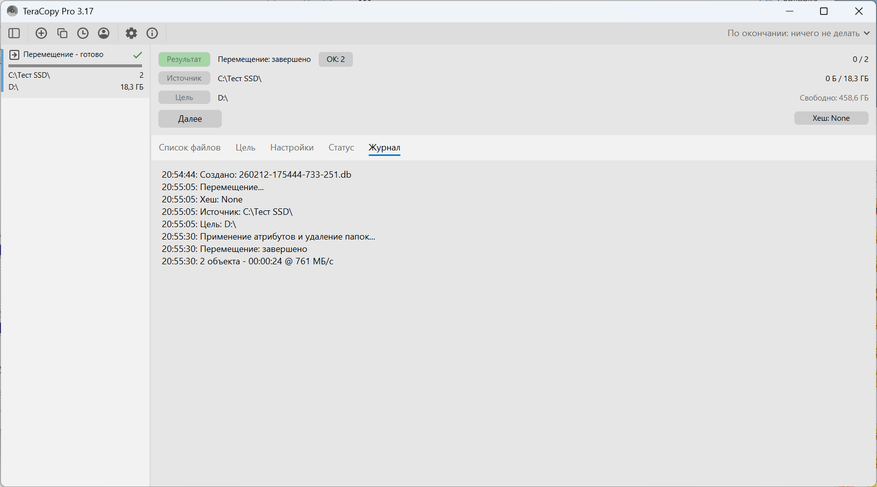Click the 'Свободно: 458,6 ГБ' text
This screenshot has height=487, width=877.
click(834, 98)
